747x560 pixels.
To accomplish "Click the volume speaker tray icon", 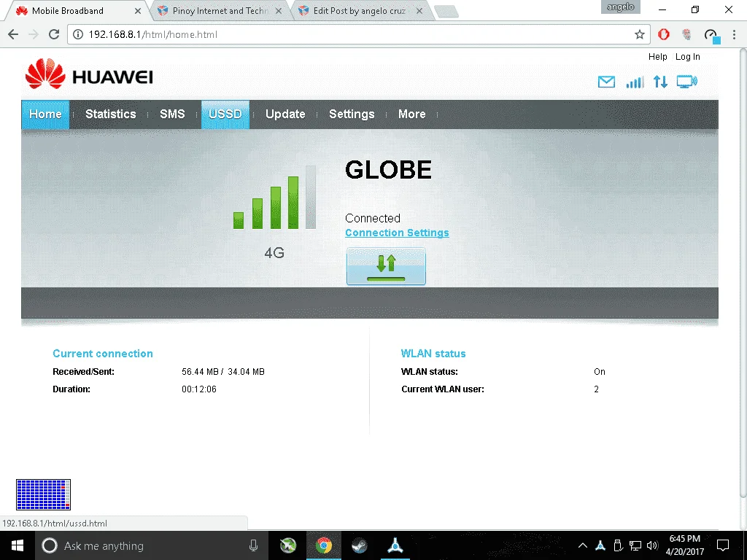I will point(652,545).
